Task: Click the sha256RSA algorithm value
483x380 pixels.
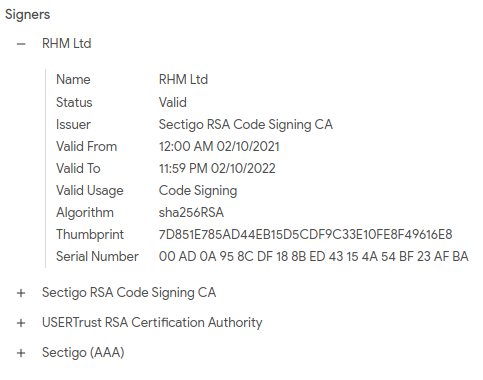Action: [191, 212]
